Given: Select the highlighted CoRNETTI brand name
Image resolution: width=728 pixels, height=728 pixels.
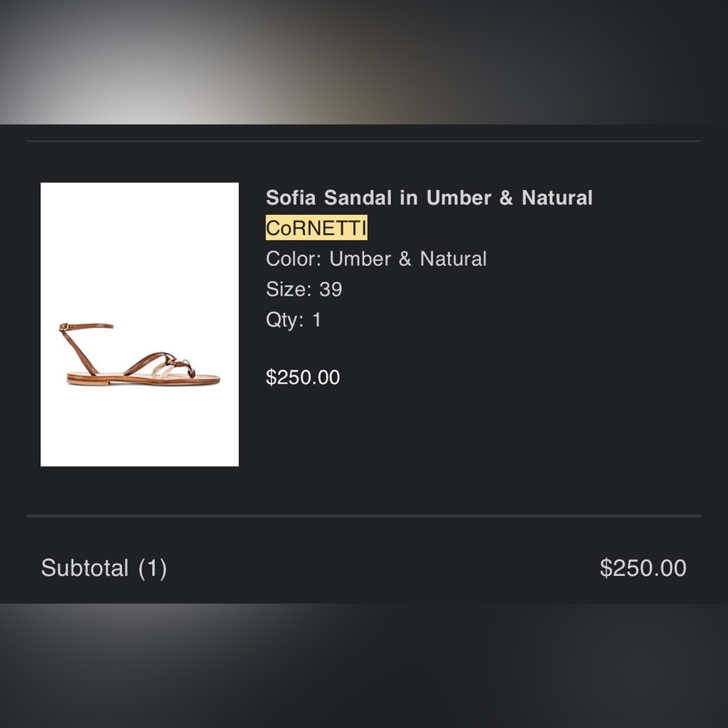Looking at the screenshot, I should pyautogui.click(x=316, y=227).
